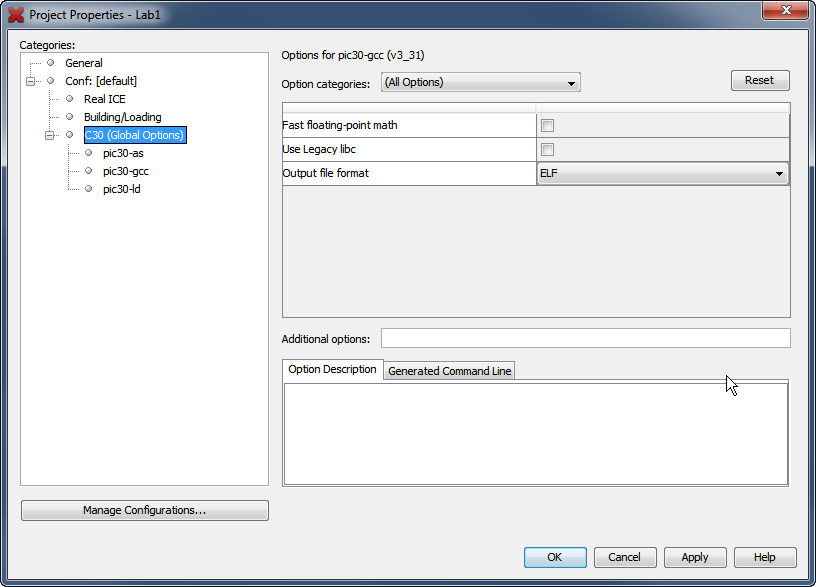Click the icon next to pic30-ld node
The image size is (816, 587).
[x=86, y=189]
